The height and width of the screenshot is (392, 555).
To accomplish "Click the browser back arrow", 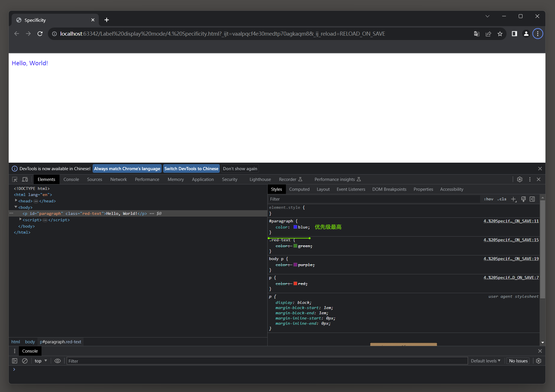I will click(17, 34).
